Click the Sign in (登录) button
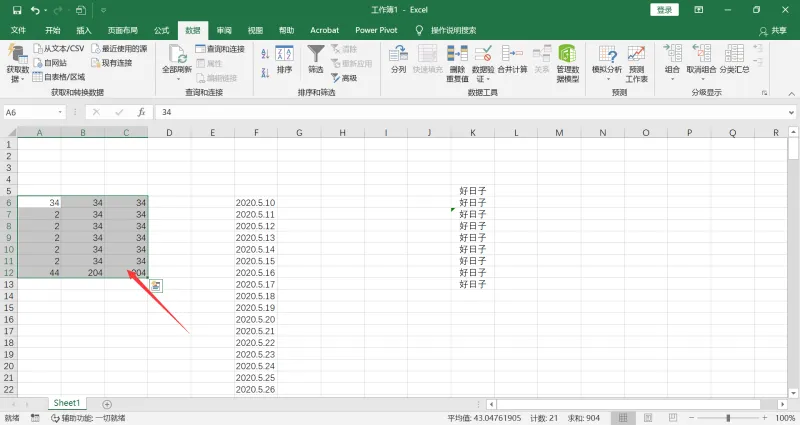Viewport: 800px width, 425px height. 664,10
